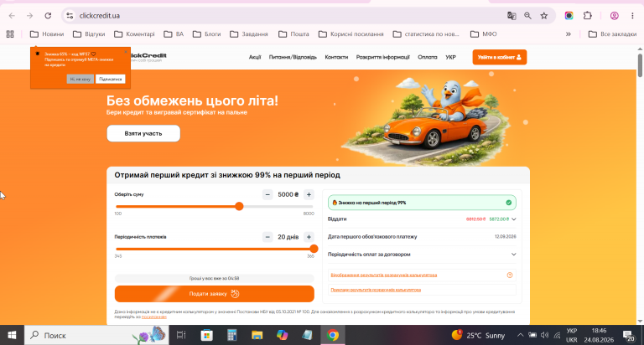Viewport: 644px width, 345px height.
Task: Open the volume speaker icon in tray
Action: [x=544, y=335]
